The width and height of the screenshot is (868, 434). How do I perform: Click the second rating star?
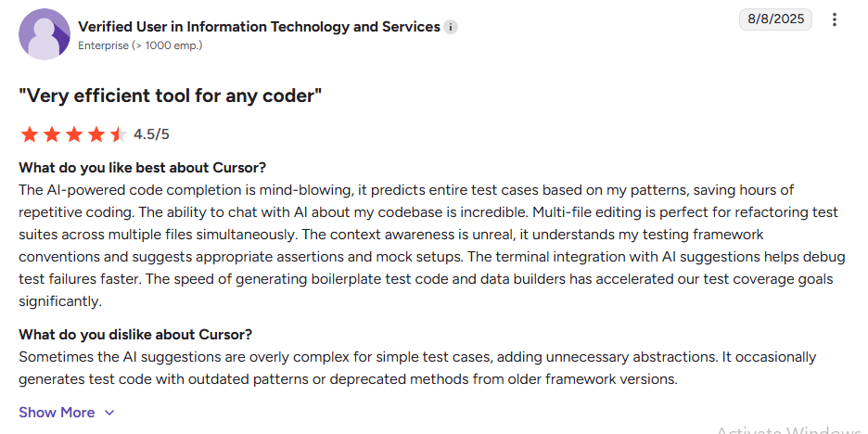52,134
